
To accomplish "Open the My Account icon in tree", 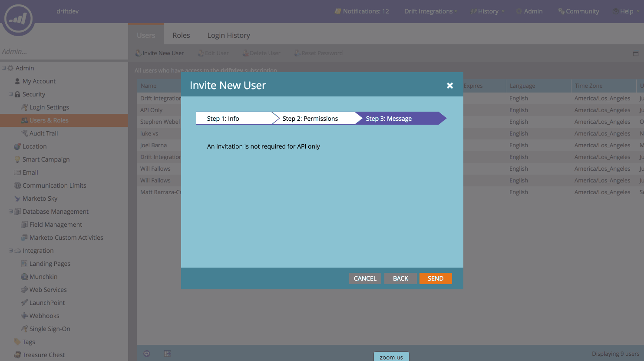I will (x=17, y=81).
